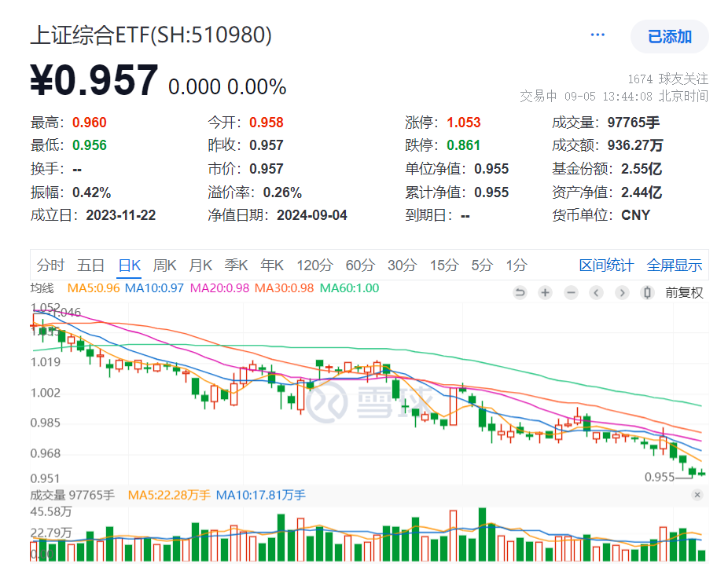
Task: Click the 跌停 value 0.861
Action: coord(463,145)
